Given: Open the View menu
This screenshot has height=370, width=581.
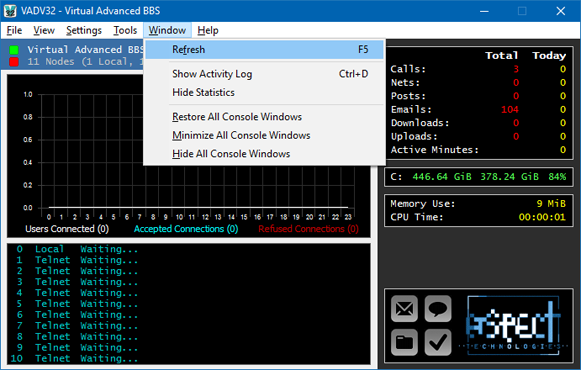Looking at the screenshot, I should [x=44, y=30].
